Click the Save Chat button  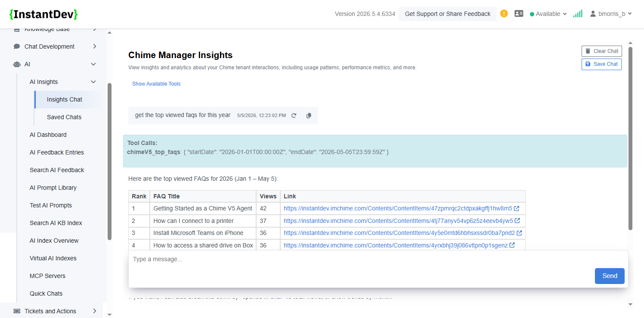pyautogui.click(x=601, y=64)
